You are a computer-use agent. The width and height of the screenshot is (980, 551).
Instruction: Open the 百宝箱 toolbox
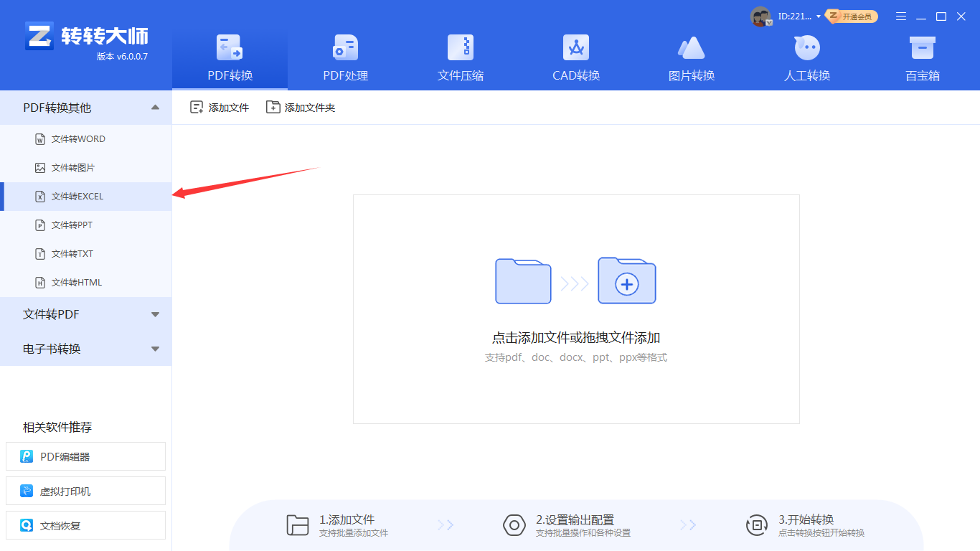tap(922, 57)
